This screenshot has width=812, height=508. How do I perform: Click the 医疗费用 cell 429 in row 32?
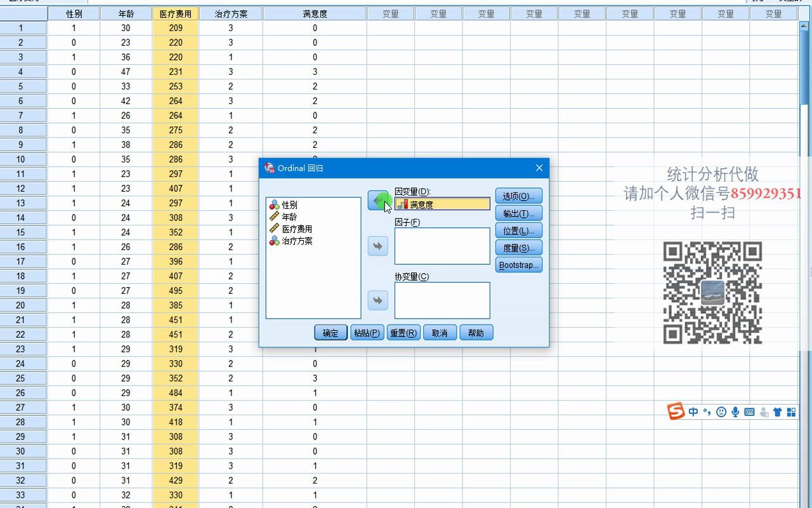176,481
